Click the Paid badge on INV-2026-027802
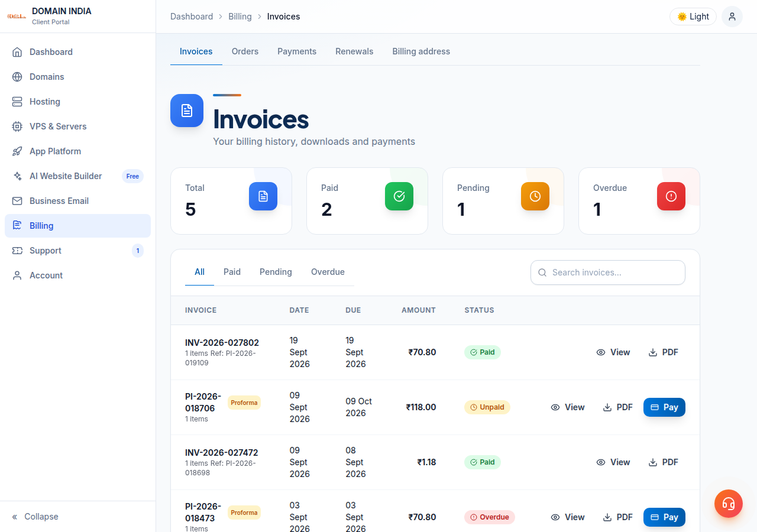Image resolution: width=757 pixels, height=532 pixels. click(483, 352)
